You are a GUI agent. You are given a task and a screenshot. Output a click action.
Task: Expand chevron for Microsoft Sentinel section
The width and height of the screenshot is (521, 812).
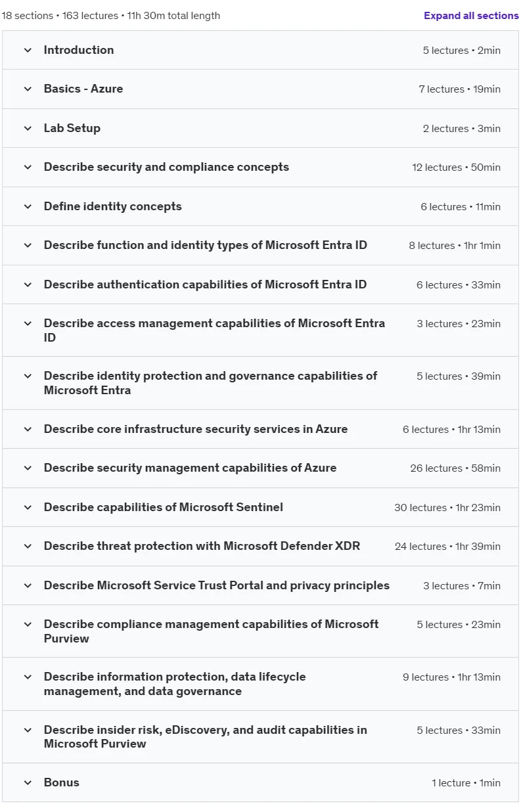click(28, 507)
